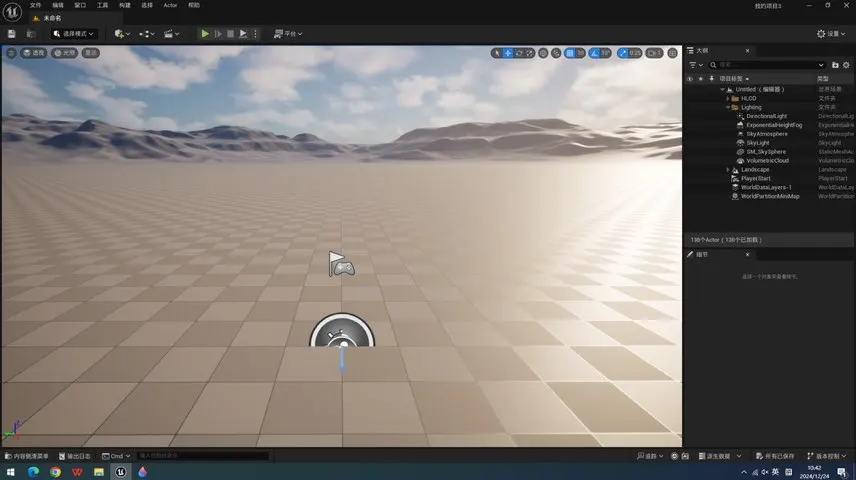Open the Outliner settings gear icon

[x=846, y=65]
